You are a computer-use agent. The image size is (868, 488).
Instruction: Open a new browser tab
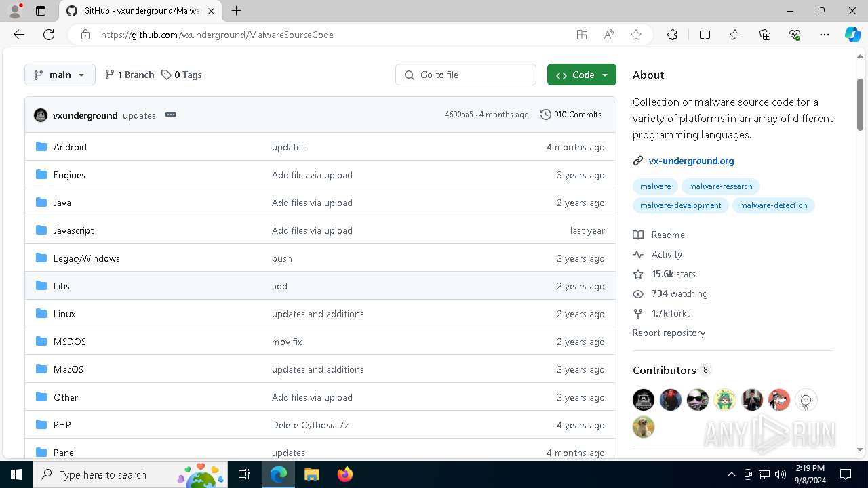236,11
